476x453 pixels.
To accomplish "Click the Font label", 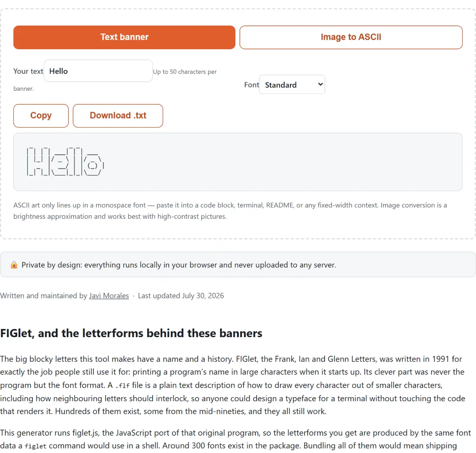I will click(x=251, y=85).
